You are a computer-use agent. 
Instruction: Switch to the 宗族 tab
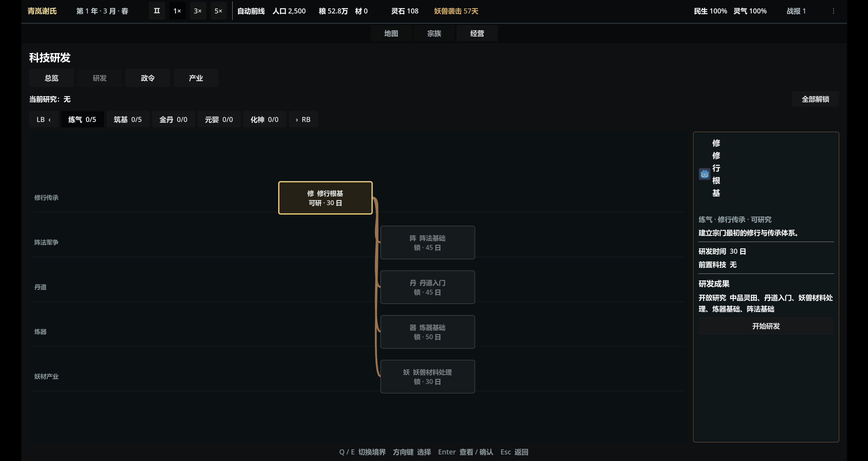pos(434,33)
